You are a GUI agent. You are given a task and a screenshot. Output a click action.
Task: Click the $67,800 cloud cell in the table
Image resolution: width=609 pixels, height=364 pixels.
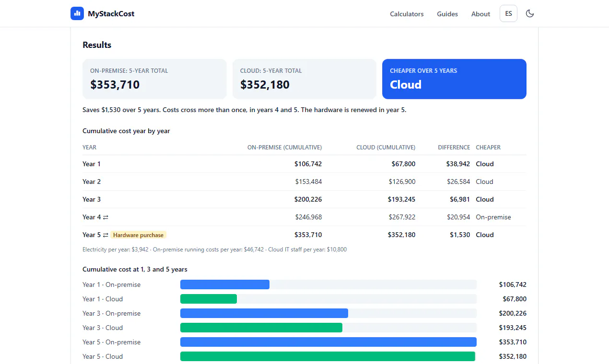point(403,164)
